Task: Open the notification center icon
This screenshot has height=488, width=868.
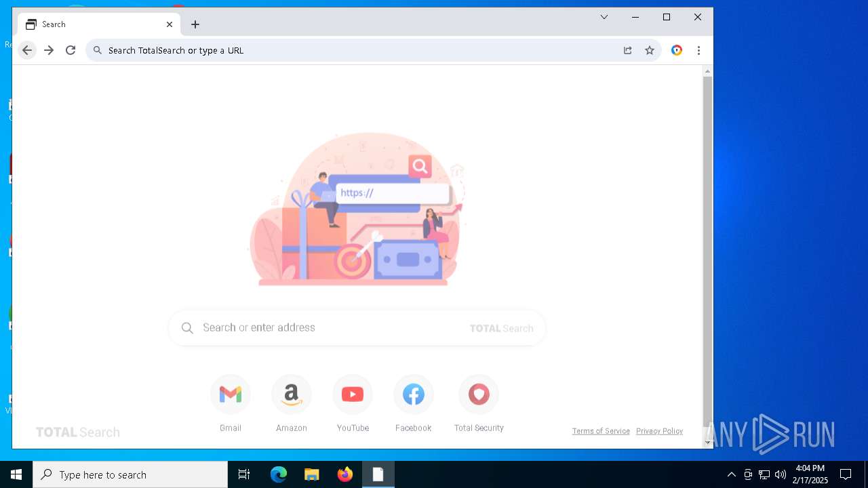Action: click(846, 474)
